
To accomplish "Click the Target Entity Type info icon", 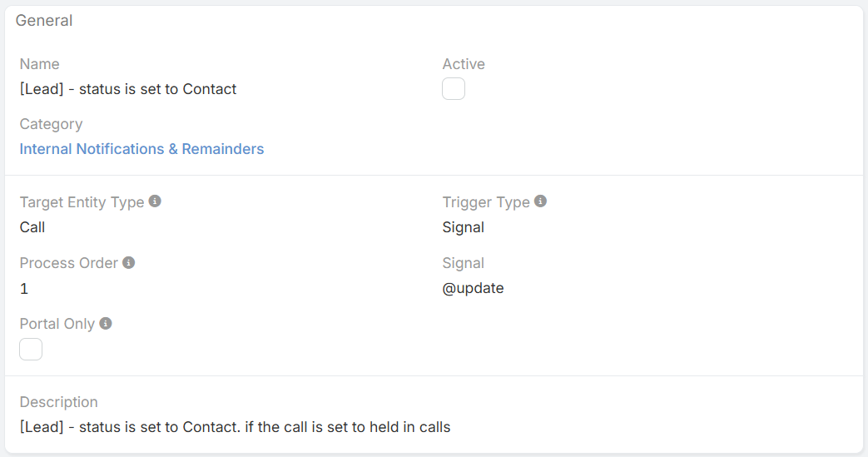I will point(155,201).
